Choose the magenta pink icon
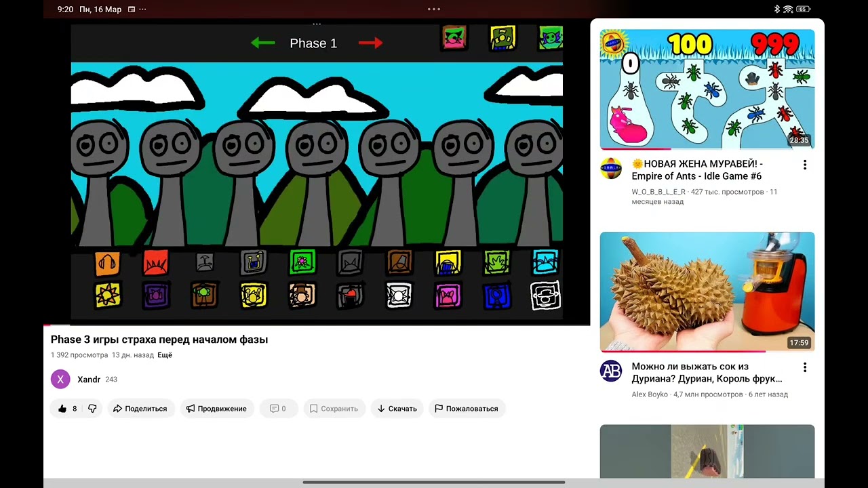This screenshot has width=868, height=488. point(448,295)
